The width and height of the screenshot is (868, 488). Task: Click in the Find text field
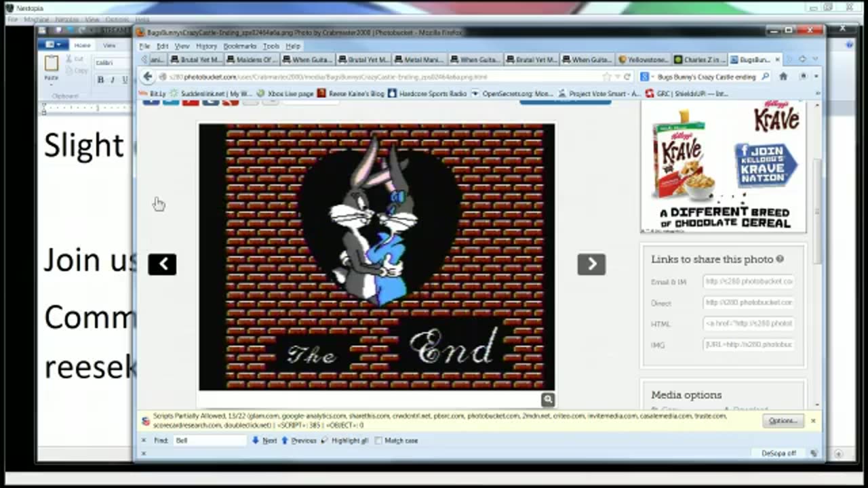[x=210, y=441]
